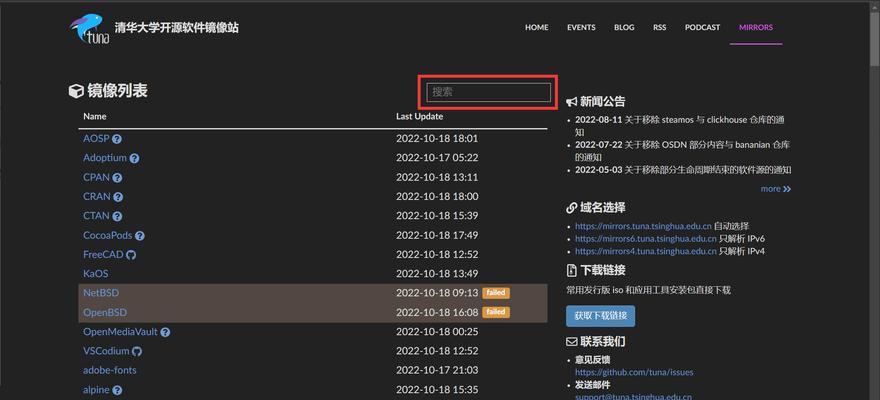Open the github.com/tuna/issues link

point(634,372)
